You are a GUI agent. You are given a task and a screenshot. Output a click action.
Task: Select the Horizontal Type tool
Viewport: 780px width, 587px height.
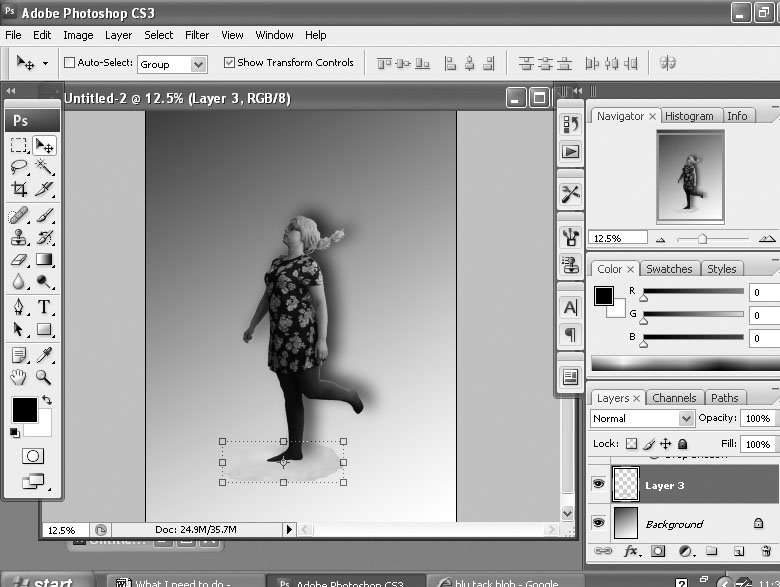44,306
